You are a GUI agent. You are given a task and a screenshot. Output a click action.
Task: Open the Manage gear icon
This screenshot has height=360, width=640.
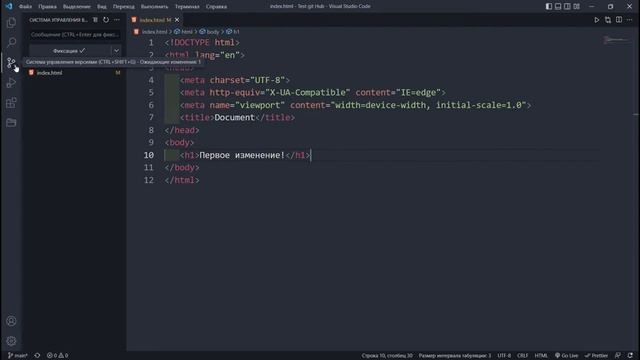[x=11, y=341]
